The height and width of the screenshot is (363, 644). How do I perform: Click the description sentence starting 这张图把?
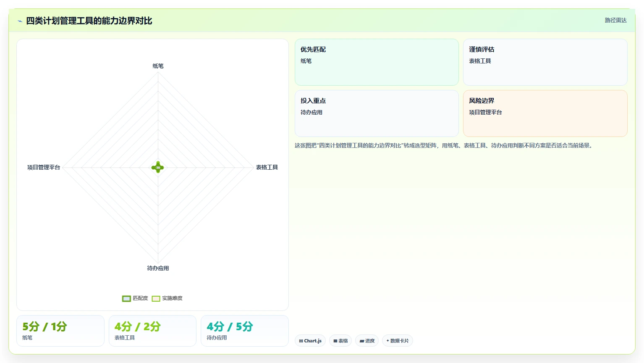[x=444, y=145]
